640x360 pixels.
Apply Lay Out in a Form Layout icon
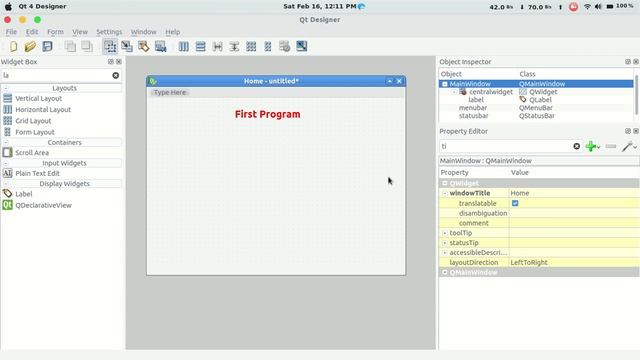[268, 47]
